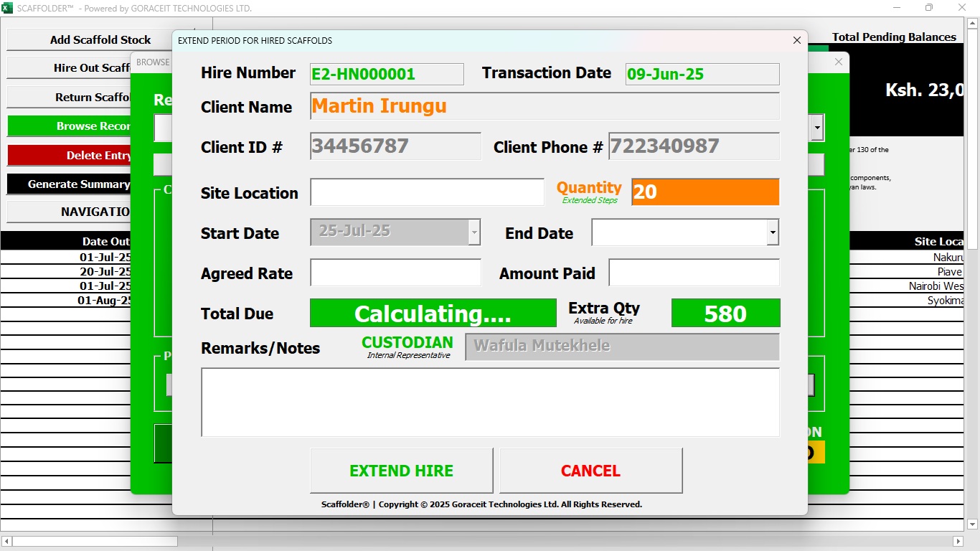Image resolution: width=980 pixels, height=551 pixels.
Task: Click the green Extra Qty value box
Action: tap(725, 314)
